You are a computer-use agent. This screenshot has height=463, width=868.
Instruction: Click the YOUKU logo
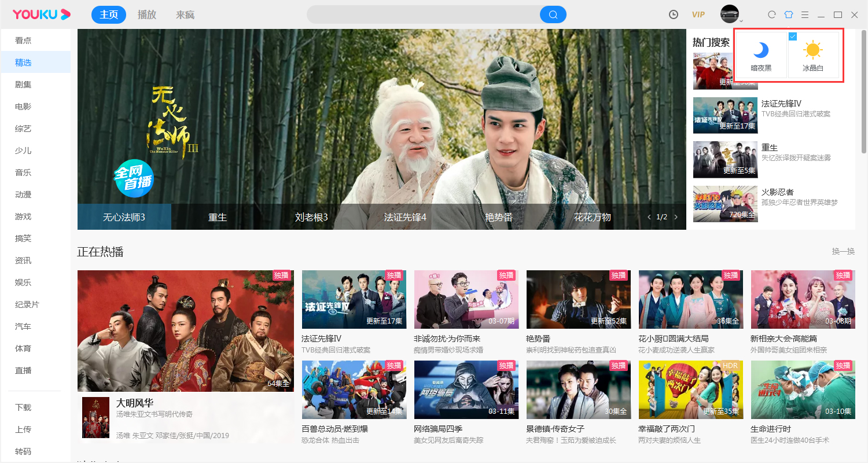[x=42, y=14]
